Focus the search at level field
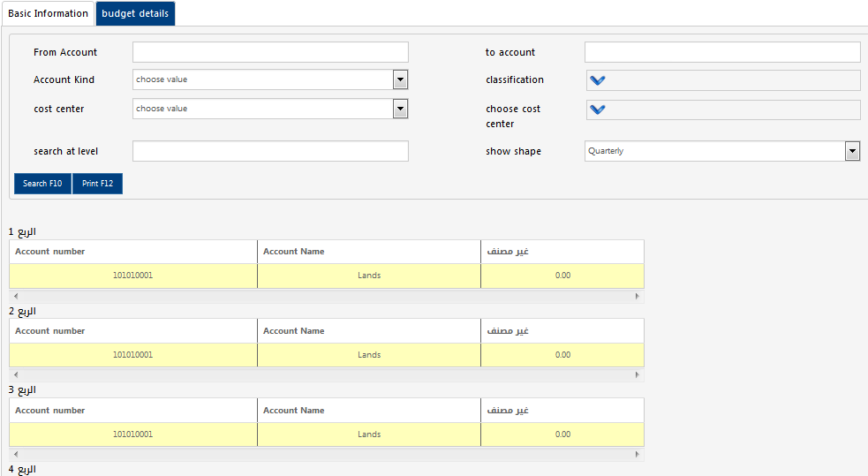This screenshot has width=868, height=476. click(x=270, y=151)
